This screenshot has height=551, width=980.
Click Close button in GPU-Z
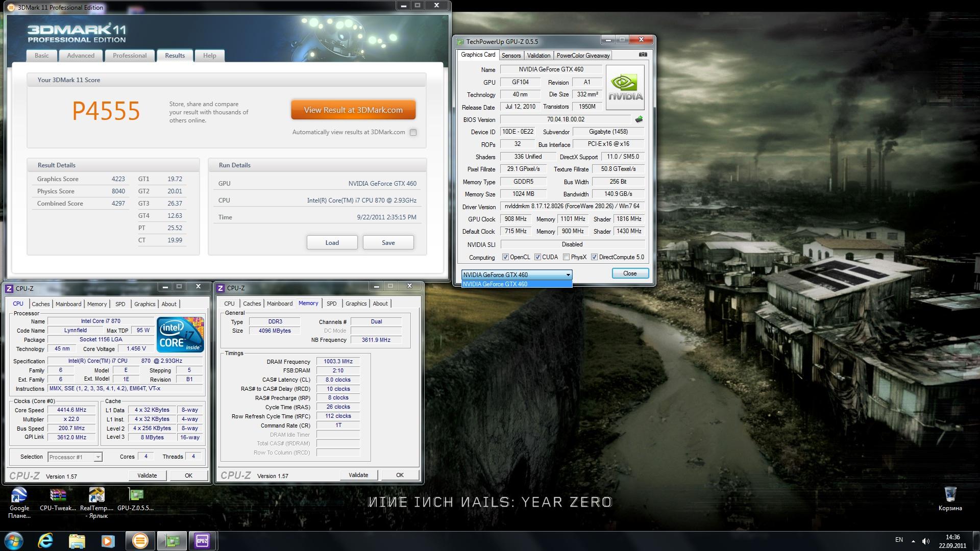click(x=630, y=273)
